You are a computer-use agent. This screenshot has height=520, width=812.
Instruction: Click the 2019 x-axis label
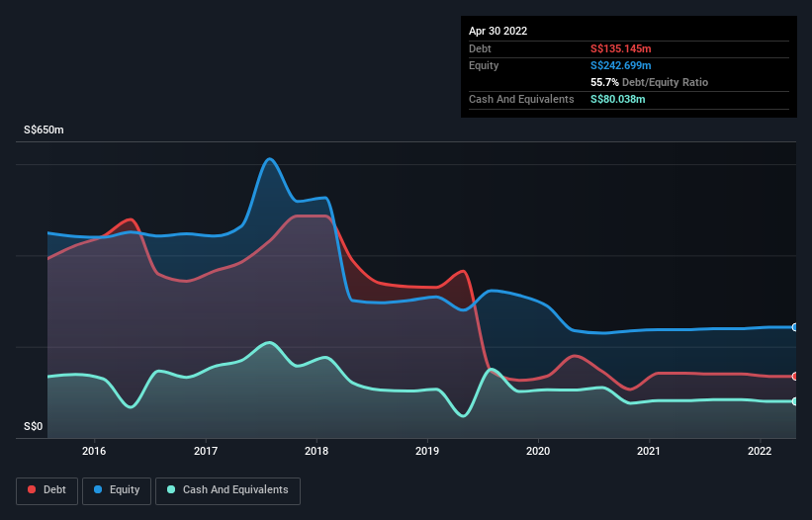[x=427, y=451]
